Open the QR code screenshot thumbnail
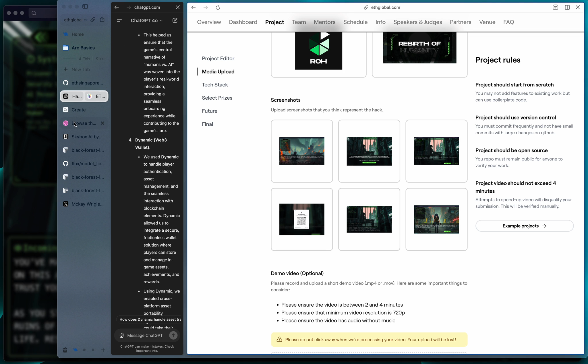 click(x=302, y=219)
